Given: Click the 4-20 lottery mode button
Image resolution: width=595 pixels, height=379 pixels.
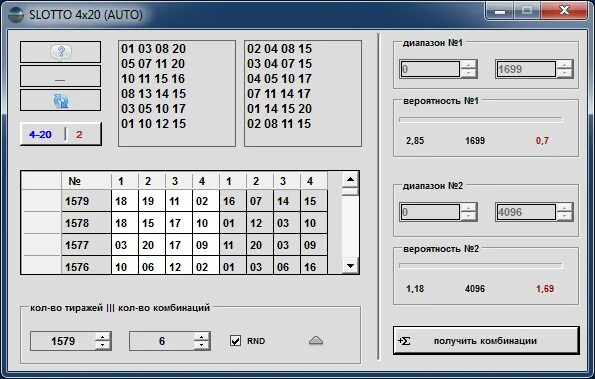Looking at the screenshot, I should pos(61,134).
